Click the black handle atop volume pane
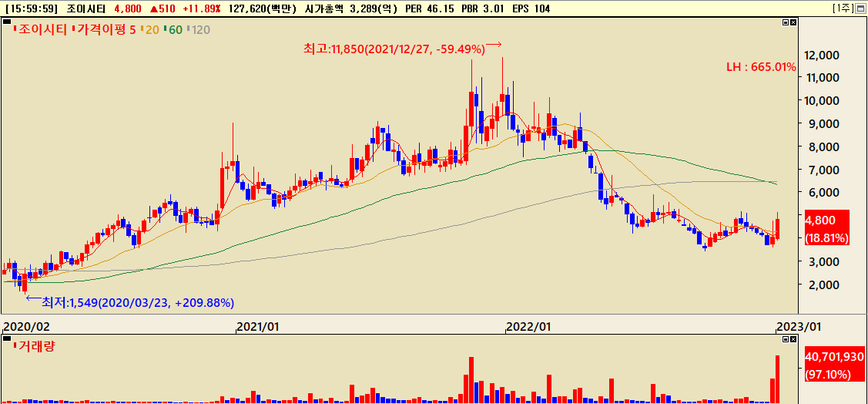The image size is (868, 404). [7, 338]
